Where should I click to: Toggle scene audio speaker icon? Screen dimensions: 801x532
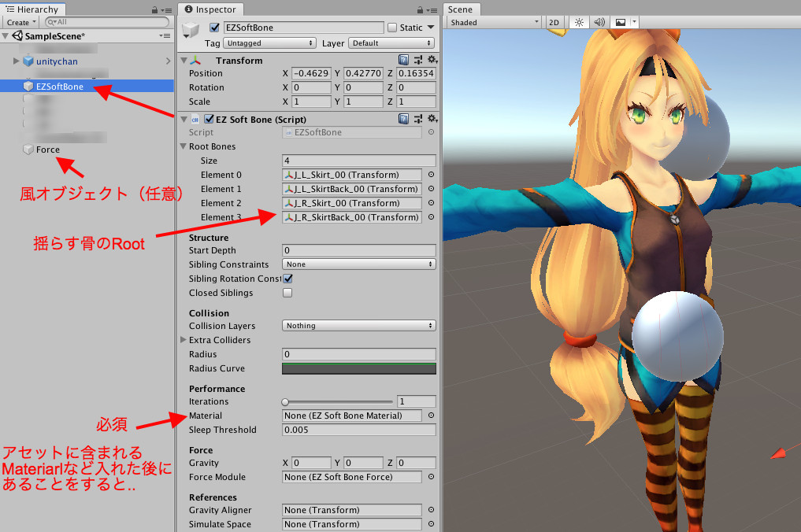599,23
